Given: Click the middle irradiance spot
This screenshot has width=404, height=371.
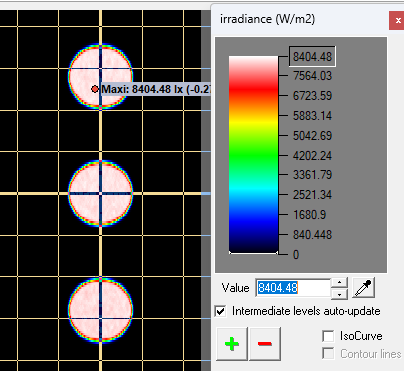Looking at the screenshot, I should coord(100,193).
